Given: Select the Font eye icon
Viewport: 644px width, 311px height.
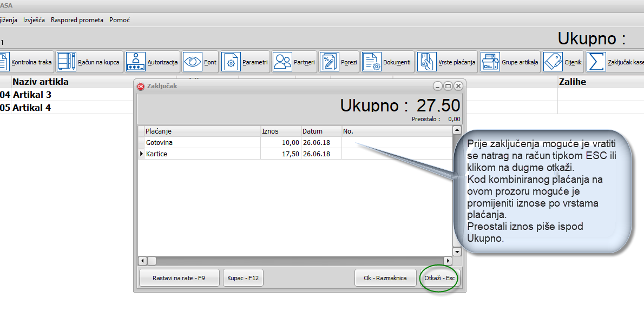Looking at the screenshot, I should (192, 62).
